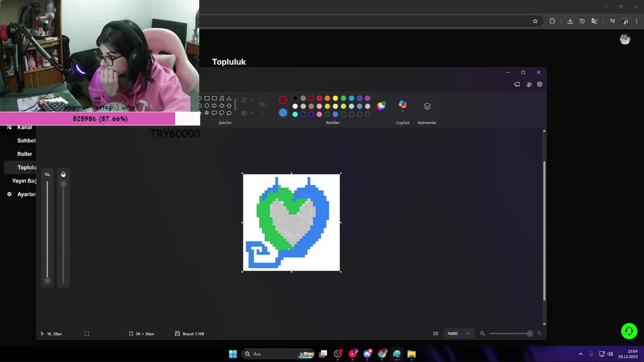Click Paint's vertical scrollbar
The width and height of the screenshot is (644, 362).
pos(544,231)
